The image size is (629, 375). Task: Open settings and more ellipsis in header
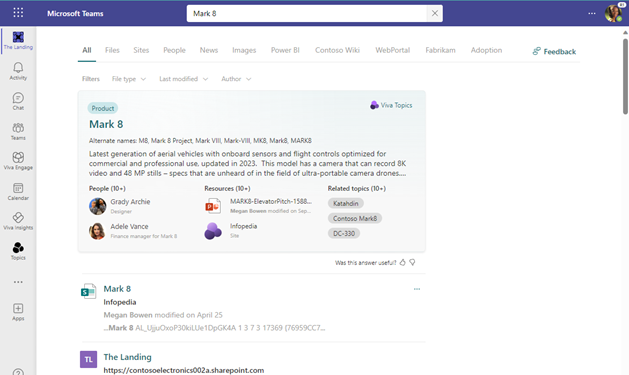(592, 13)
